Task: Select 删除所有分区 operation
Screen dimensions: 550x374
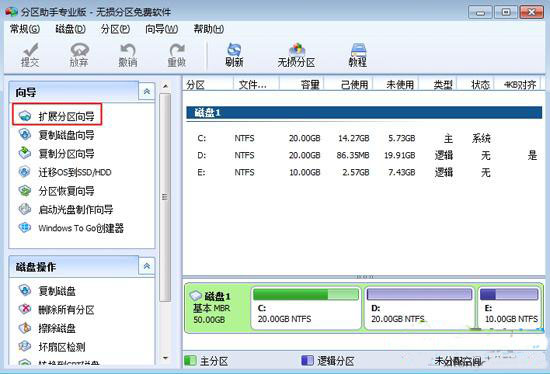Action: click(x=56, y=309)
